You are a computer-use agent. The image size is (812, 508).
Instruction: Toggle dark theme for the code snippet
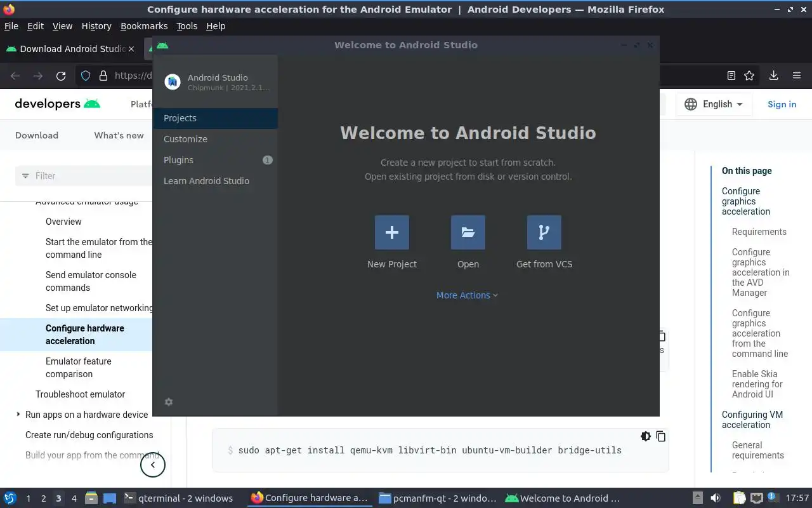tap(646, 436)
